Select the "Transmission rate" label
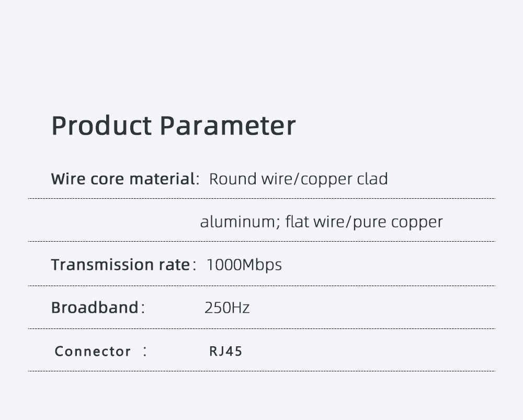 (120, 265)
